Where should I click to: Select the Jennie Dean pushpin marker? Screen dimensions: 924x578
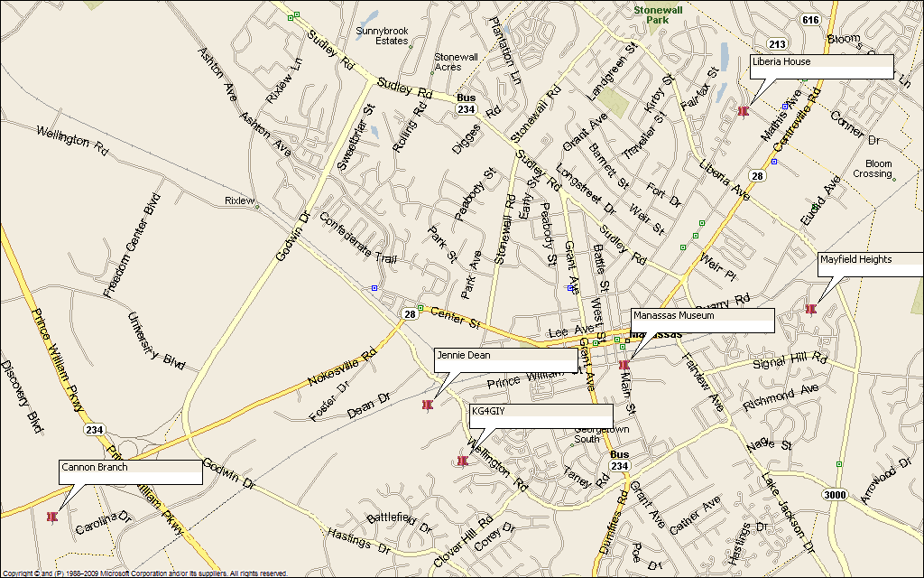[427, 405]
